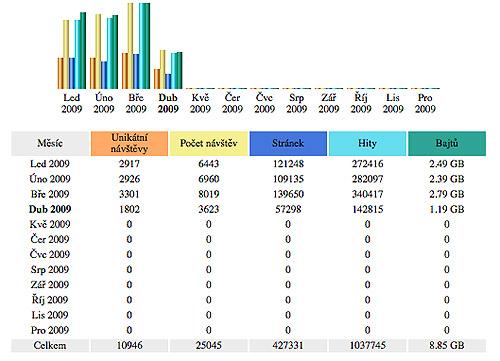
Task: Click the Celkem total row label
Action: click(x=50, y=345)
